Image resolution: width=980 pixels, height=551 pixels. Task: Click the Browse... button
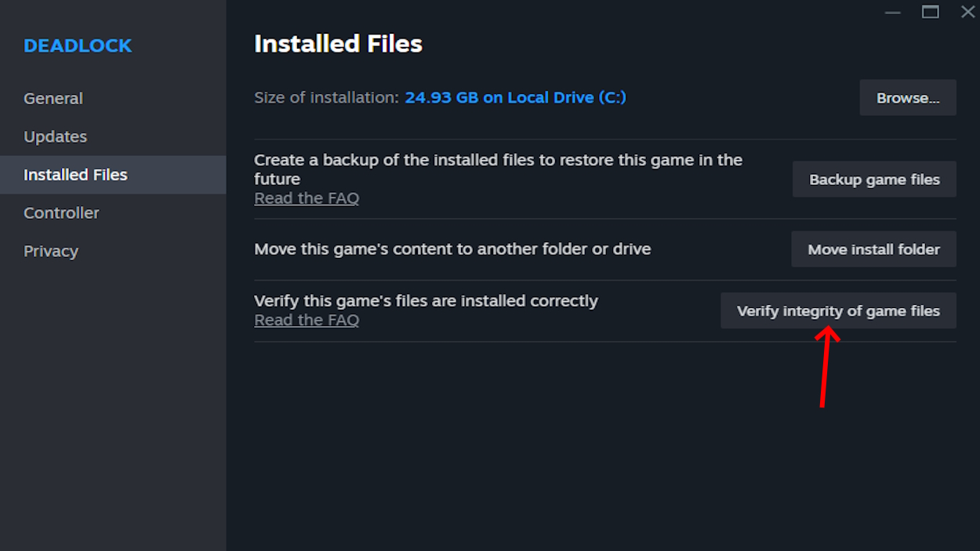pos(907,98)
